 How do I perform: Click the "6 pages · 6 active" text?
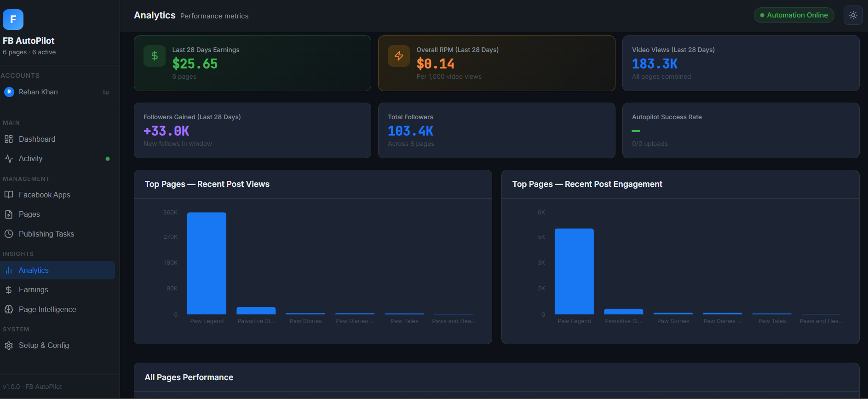coord(29,52)
